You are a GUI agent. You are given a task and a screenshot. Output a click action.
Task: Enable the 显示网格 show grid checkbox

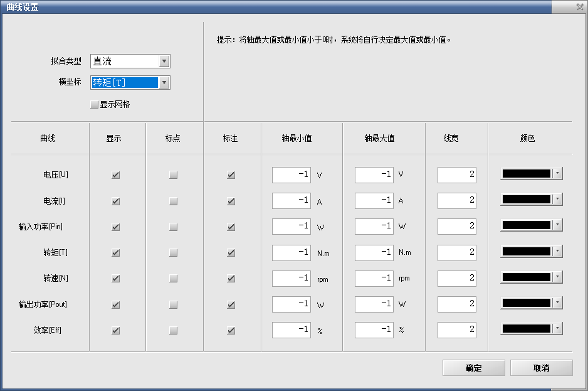coord(95,105)
